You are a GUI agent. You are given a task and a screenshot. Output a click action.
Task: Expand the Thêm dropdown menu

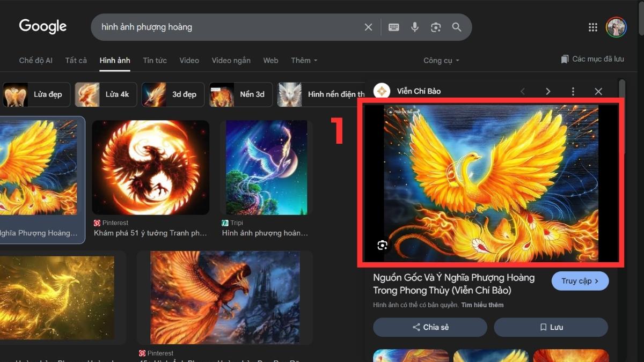coord(304,60)
